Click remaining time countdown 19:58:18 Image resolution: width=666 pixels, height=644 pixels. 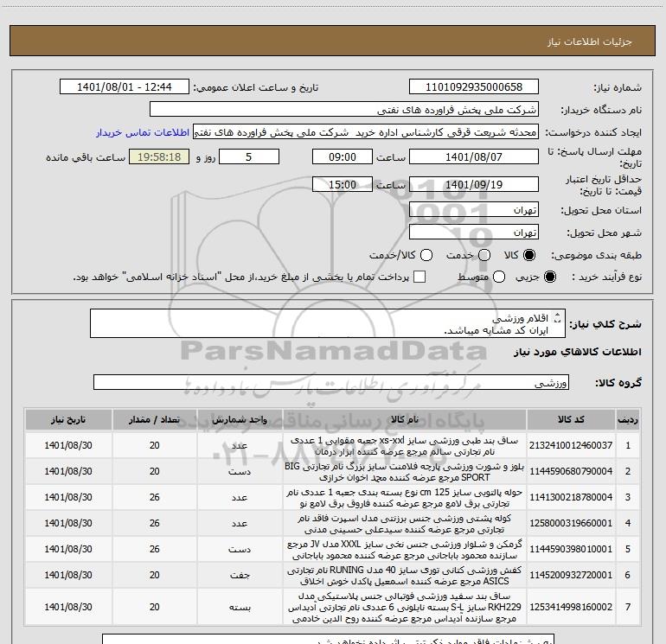coord(159,156)
